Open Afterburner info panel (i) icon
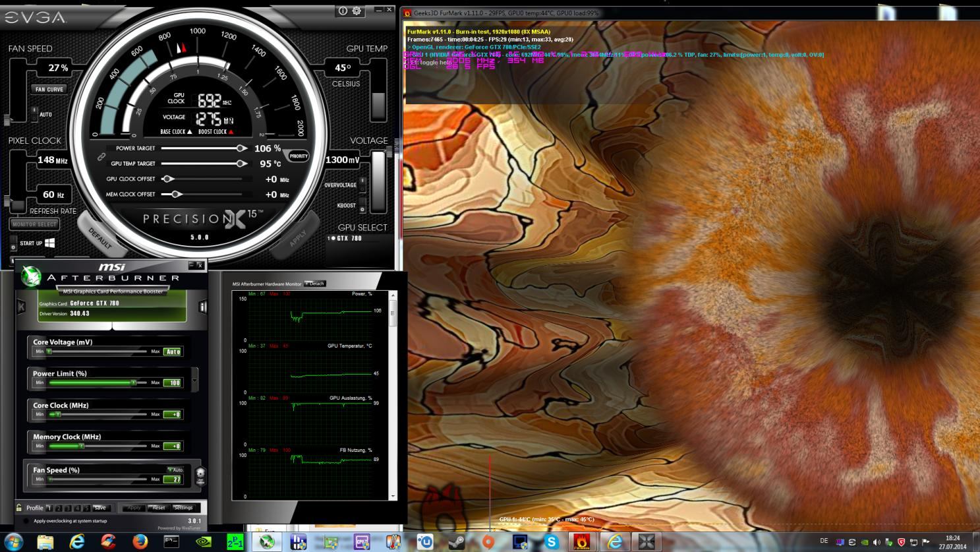 [x=202, y=307]
